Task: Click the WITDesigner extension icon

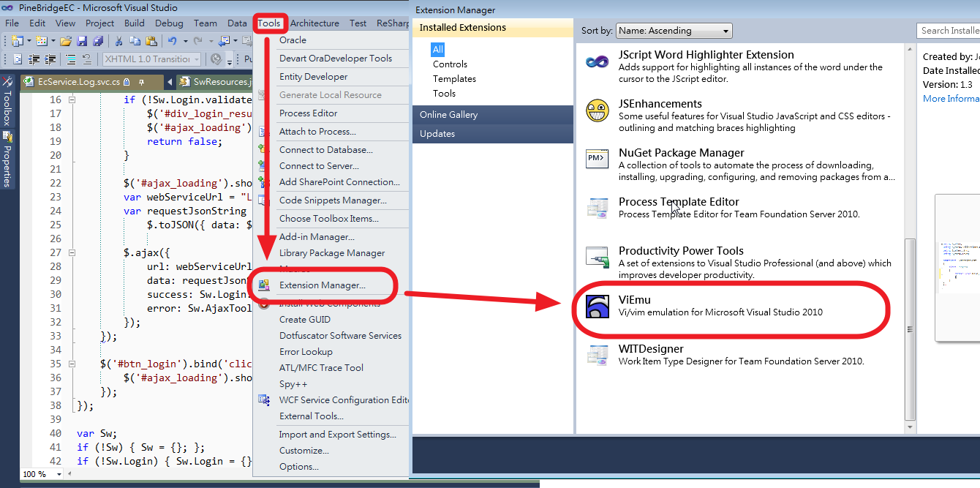Action: point(598,355)
